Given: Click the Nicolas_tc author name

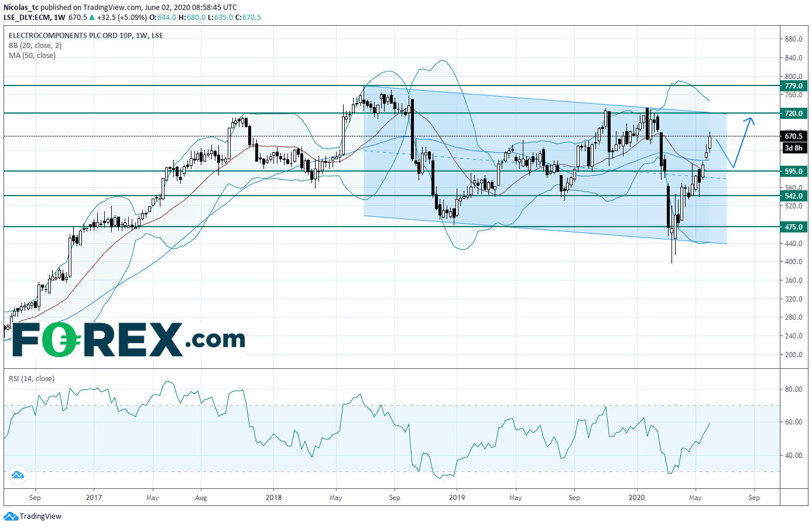Looking at the screenshot, I should (x=20, y=8).
